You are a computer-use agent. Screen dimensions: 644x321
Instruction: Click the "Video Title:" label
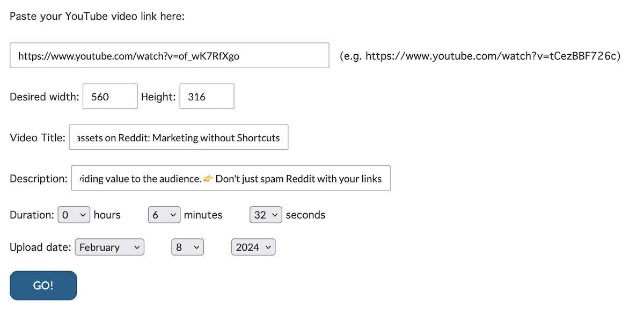[x=38, y=138]
